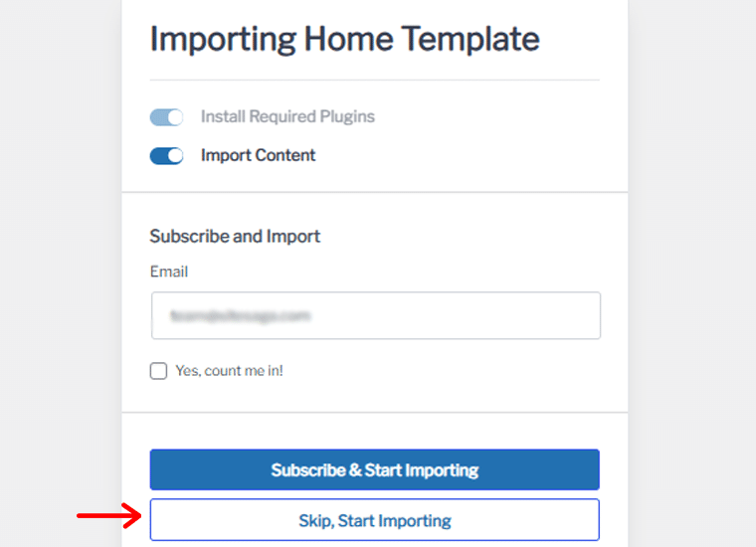The height and width of the screenshot is (547, 756).
Task: Click the "Import Content" label text
Action: [x=258, y=155]
